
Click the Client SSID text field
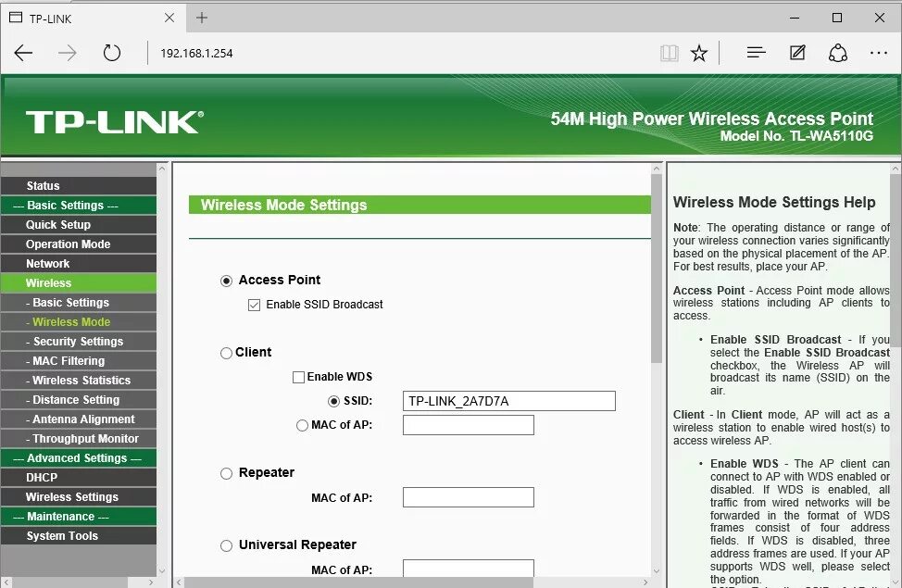pos(509,401)
